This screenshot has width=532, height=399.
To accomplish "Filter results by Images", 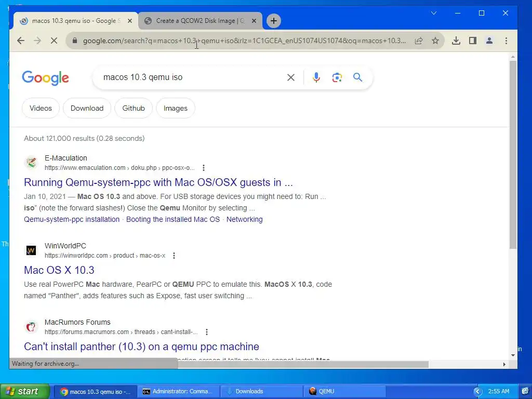I will [176, 108].
